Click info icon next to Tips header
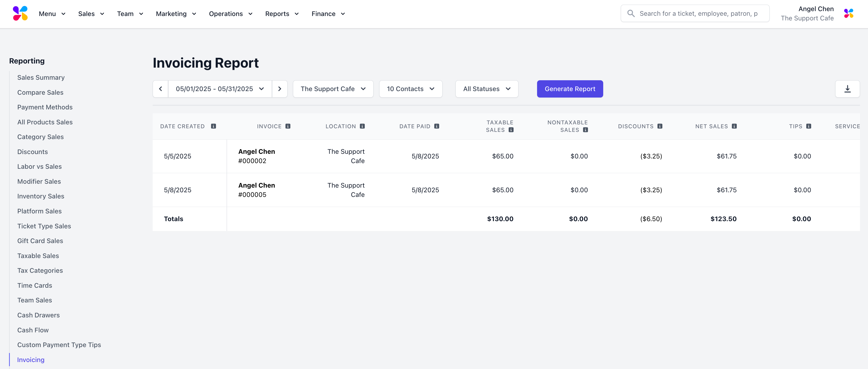Image resolution: width=868 pixels, height=369 pixels. pos(809,126)
